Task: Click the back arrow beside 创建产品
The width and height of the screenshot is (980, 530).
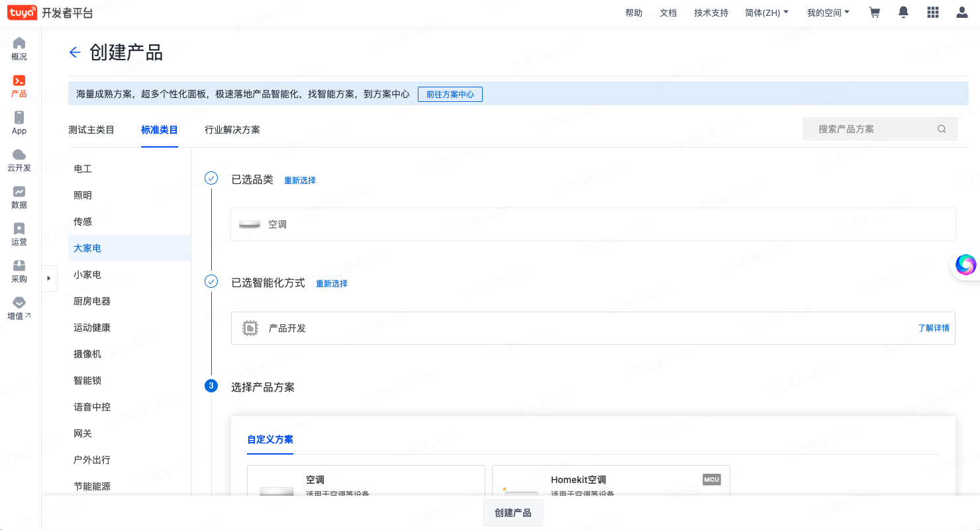Action: tap(75, 53)
